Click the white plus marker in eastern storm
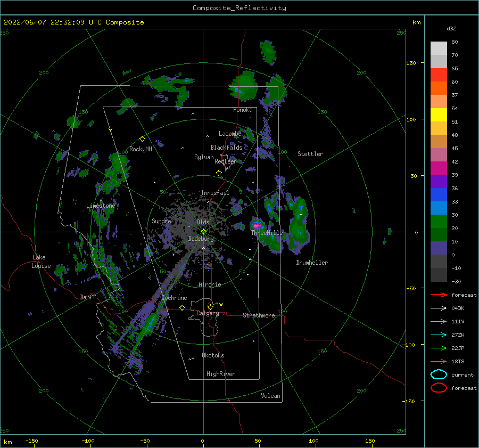This screenshot has width=479, height=448. pyautogui.click(x=301, y=214)
